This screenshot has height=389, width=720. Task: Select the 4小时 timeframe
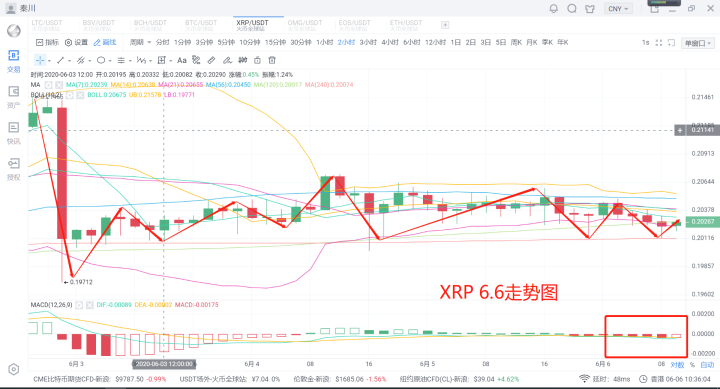390,42
